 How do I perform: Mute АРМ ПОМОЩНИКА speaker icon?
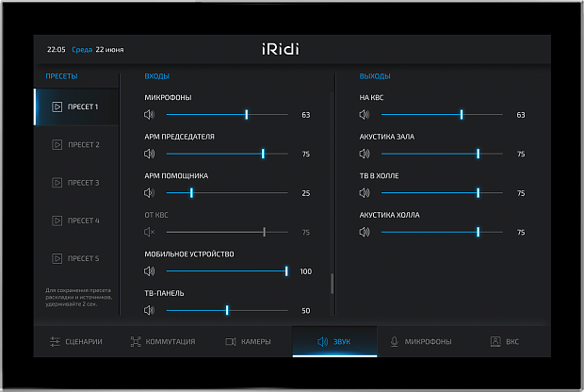(x=149, y=193)
